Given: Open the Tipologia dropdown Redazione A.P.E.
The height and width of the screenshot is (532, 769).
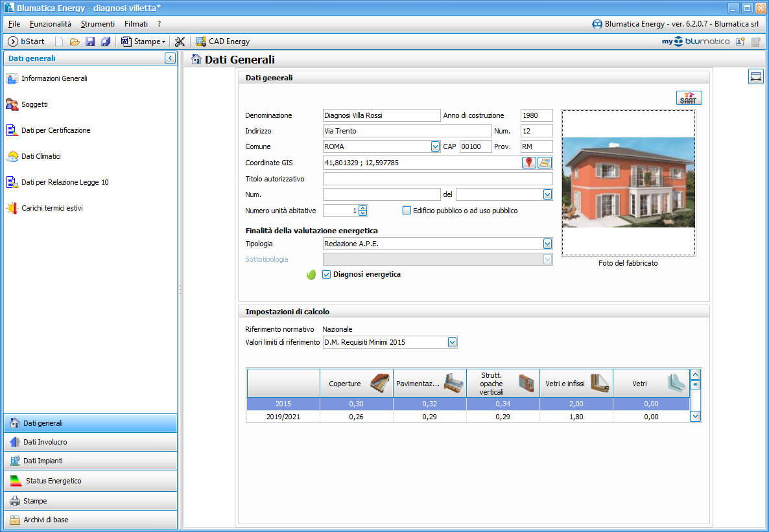Looking at the screenshot, I should [547, 244].
